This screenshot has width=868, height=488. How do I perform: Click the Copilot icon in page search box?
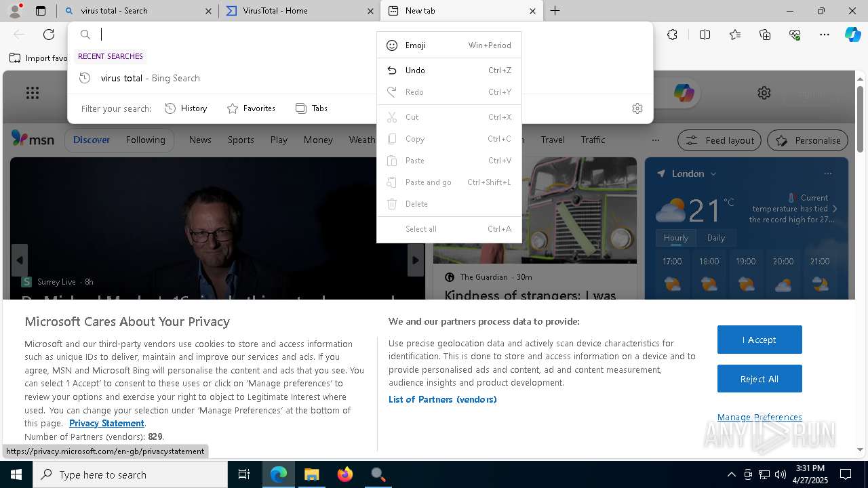pos(684,93)
